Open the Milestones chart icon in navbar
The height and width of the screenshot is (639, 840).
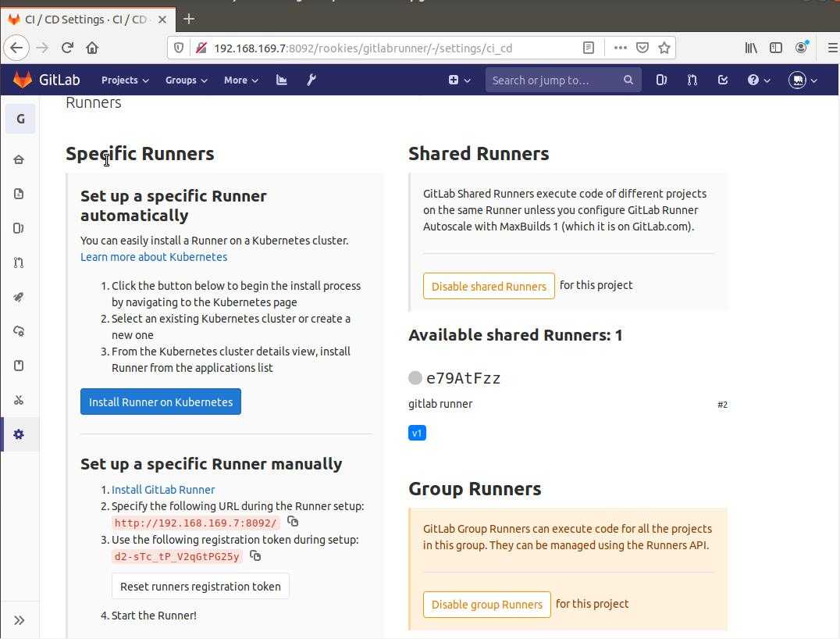[282, 80]
